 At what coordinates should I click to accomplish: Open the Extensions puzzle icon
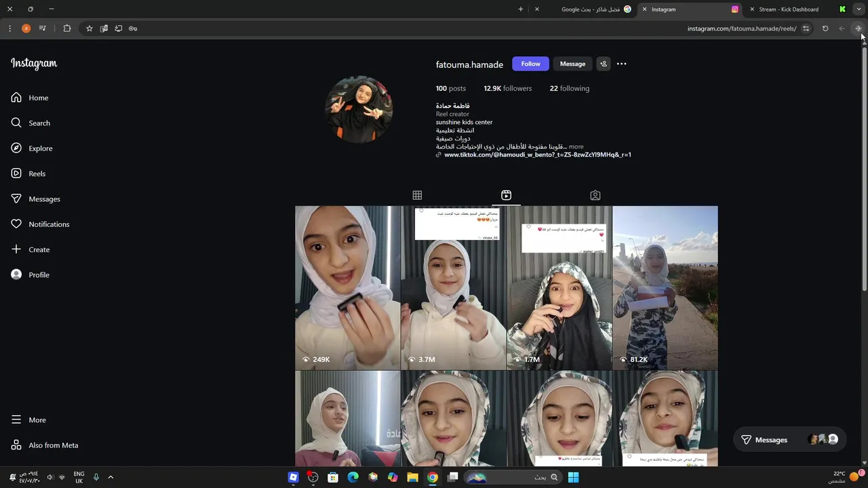(x=67, y=28)
